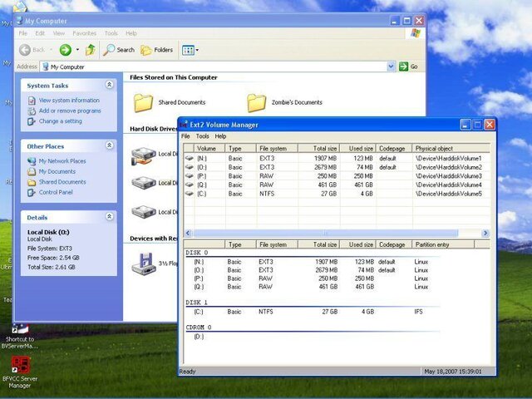Click the Partition entry column header
This screenshot has width=532, height=399.
point(443,244)
